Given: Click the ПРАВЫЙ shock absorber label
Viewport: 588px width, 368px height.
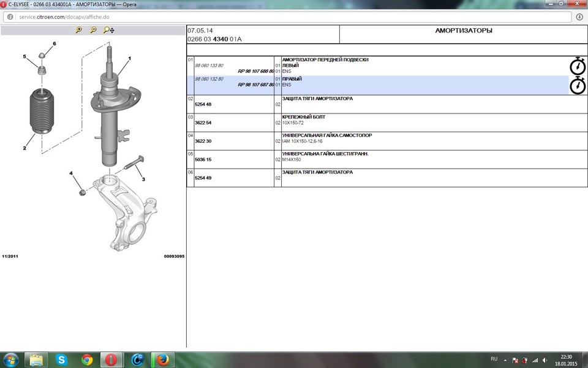Looking at the screenshot, I should coord(292,79).
